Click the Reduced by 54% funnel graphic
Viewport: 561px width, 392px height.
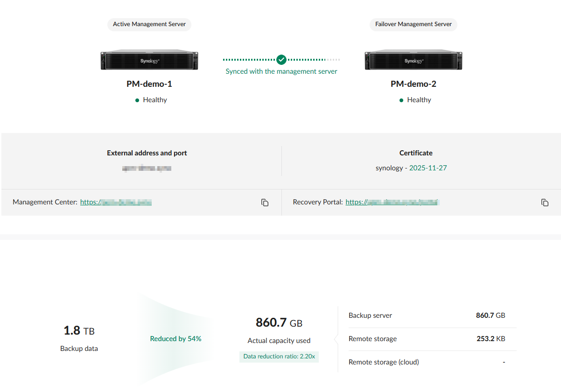coord(175,339)
